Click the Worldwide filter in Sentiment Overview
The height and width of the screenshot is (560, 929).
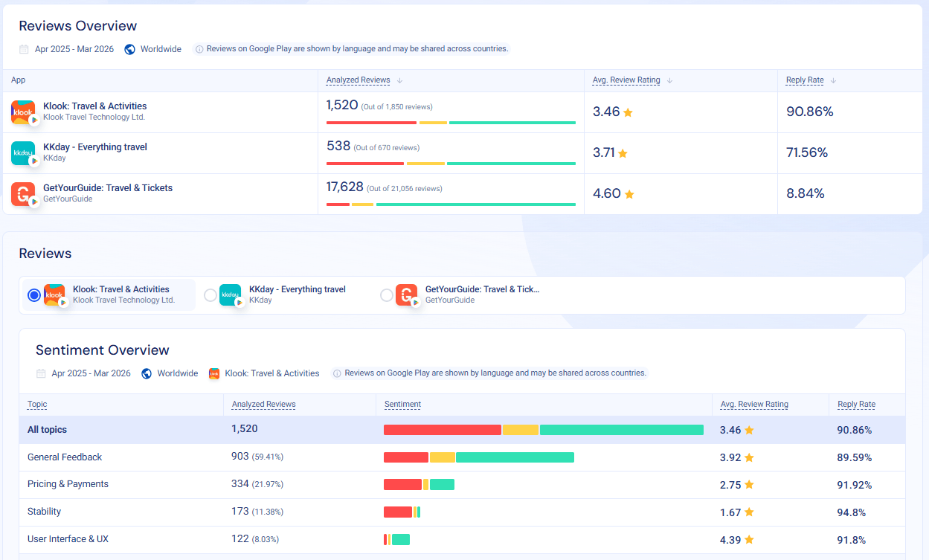pyautogui.click(x=178, y=373)
